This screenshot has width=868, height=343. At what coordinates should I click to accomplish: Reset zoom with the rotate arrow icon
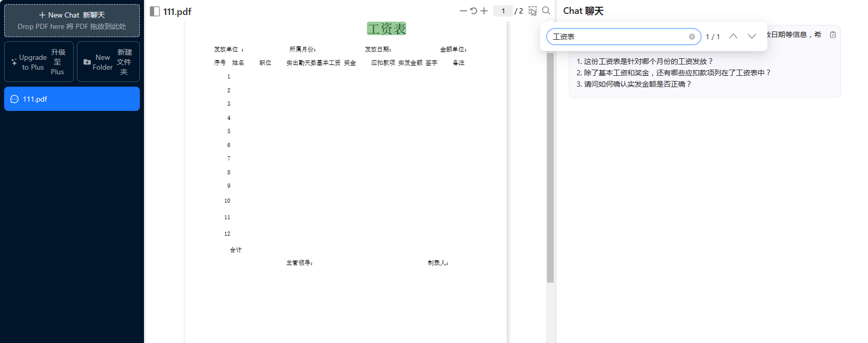click(473, 11)
